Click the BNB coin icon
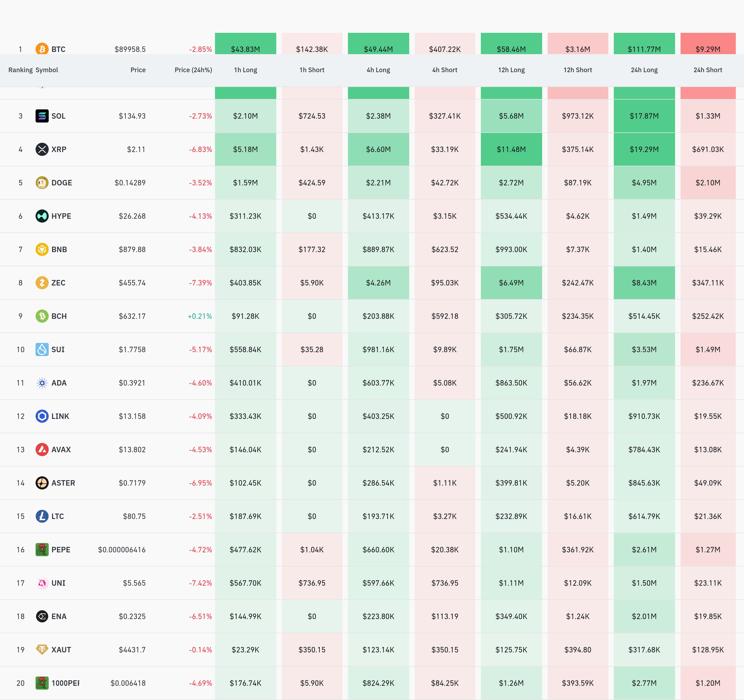The width and height of the screenshot is (744, 700). click(x=42, y=249)
